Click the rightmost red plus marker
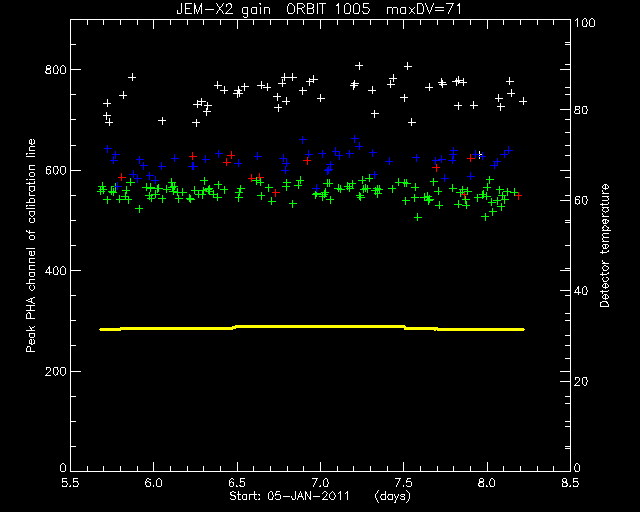The image size is (640, 512). [518, 196]
